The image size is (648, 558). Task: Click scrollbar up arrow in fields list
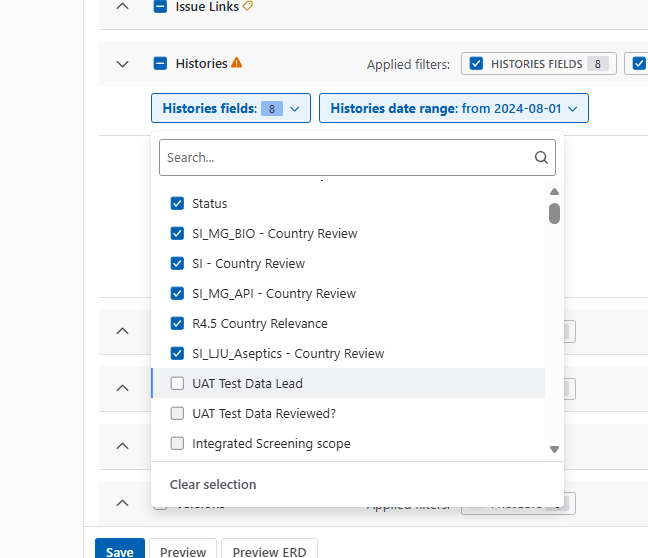point(554,192)
